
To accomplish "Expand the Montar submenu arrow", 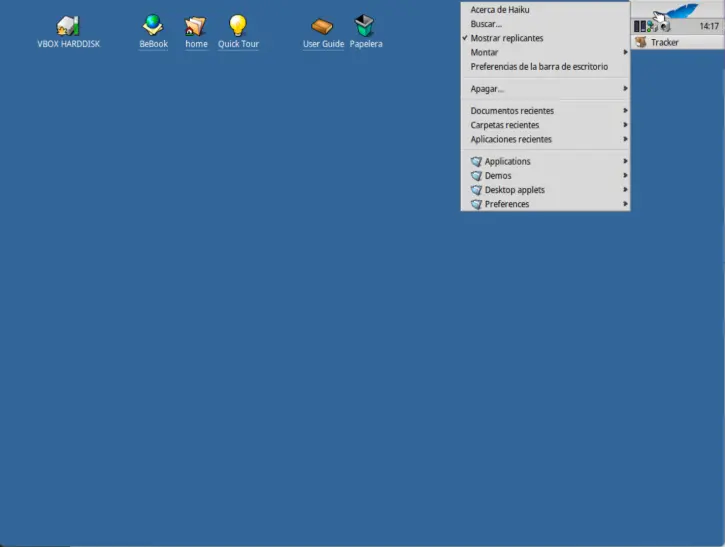I will pyautogui.click(x=625, y=52).
